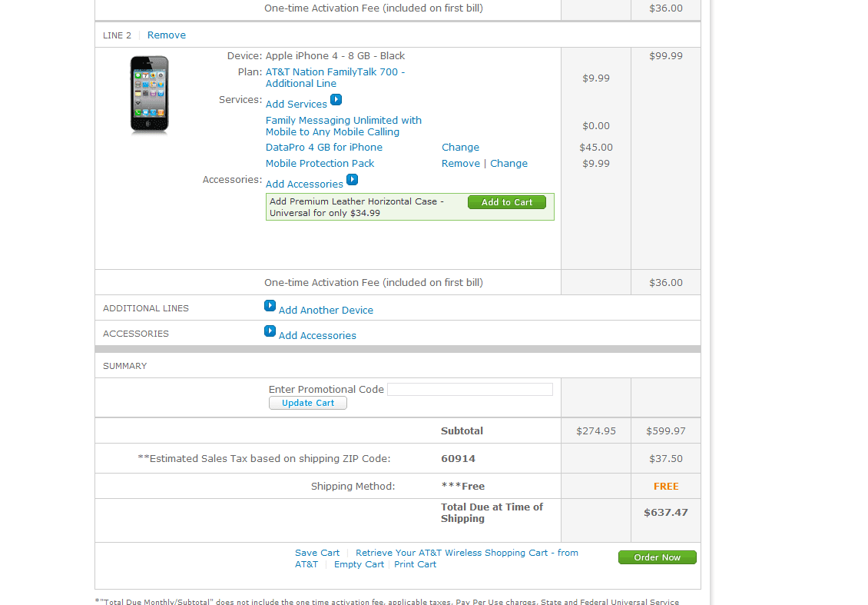Click the iPhone 4 product image
Viewport: 868px width, 605px height.
(149, 95)
